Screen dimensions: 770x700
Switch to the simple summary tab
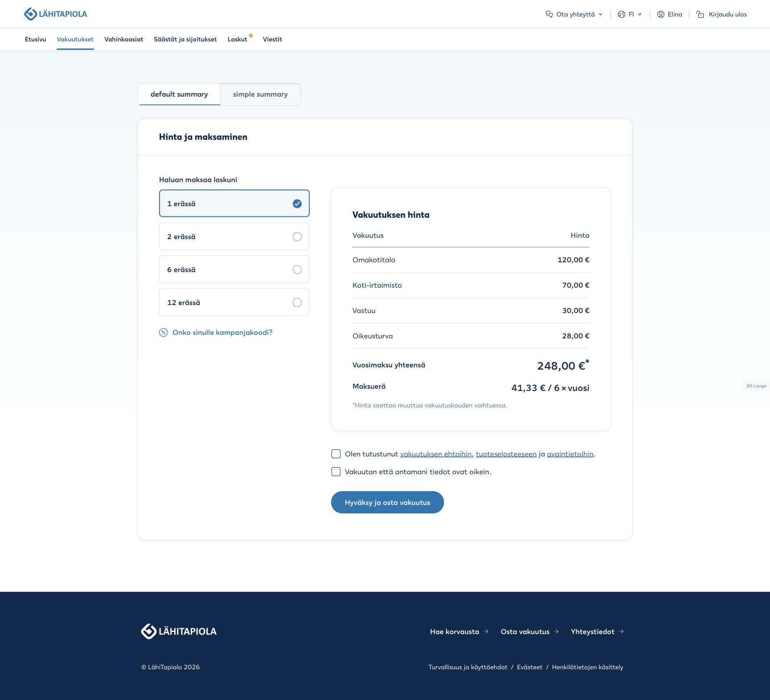point(260,94)
